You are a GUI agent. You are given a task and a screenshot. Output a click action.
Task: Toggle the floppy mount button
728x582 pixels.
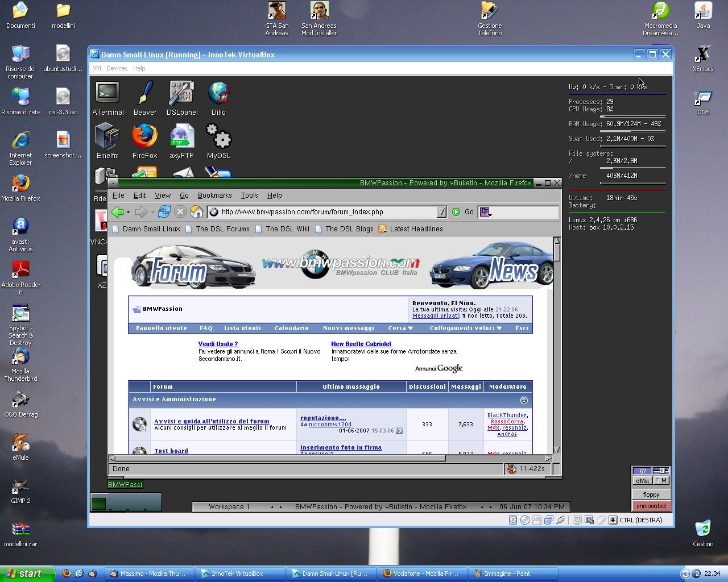pos(651,494)
